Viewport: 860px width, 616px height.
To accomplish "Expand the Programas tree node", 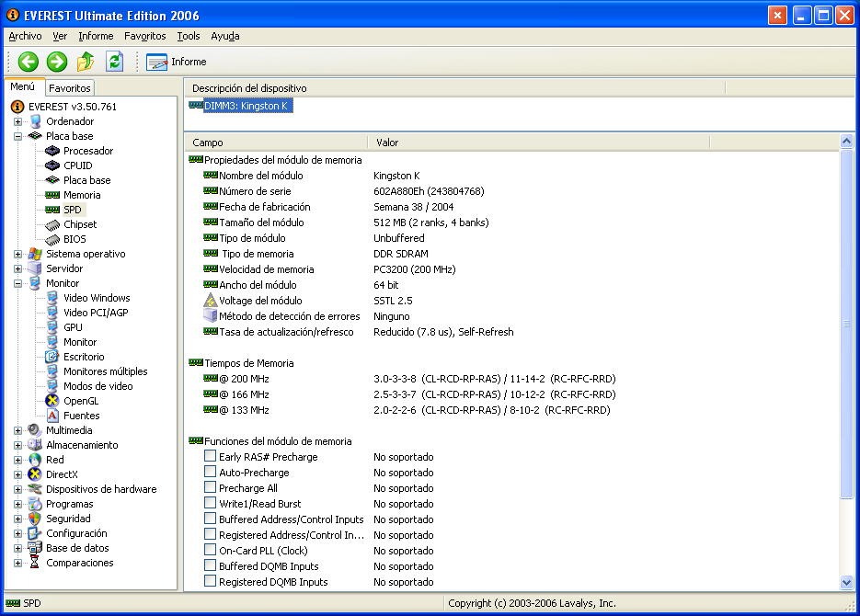I will pyautogui.click(x=18, y=504).
